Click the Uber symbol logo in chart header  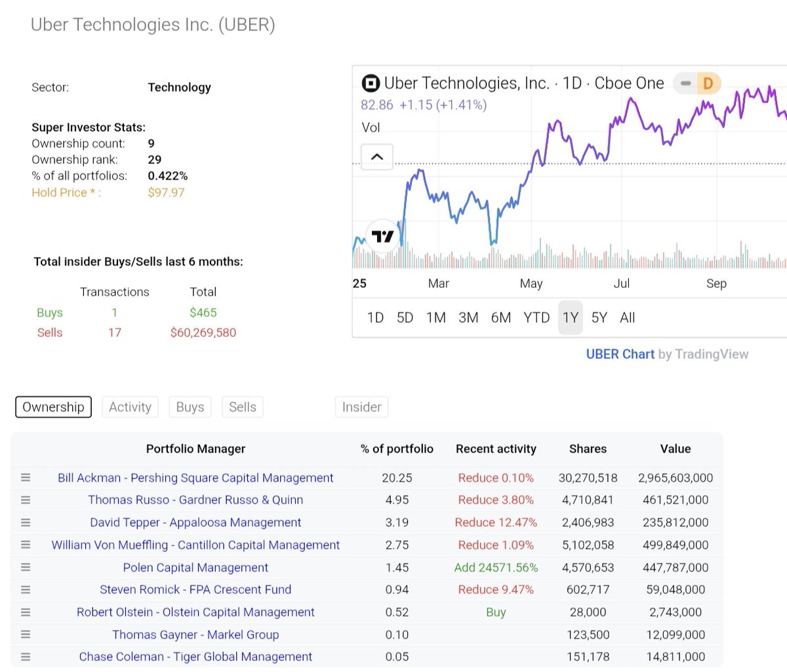coord(371,83)
